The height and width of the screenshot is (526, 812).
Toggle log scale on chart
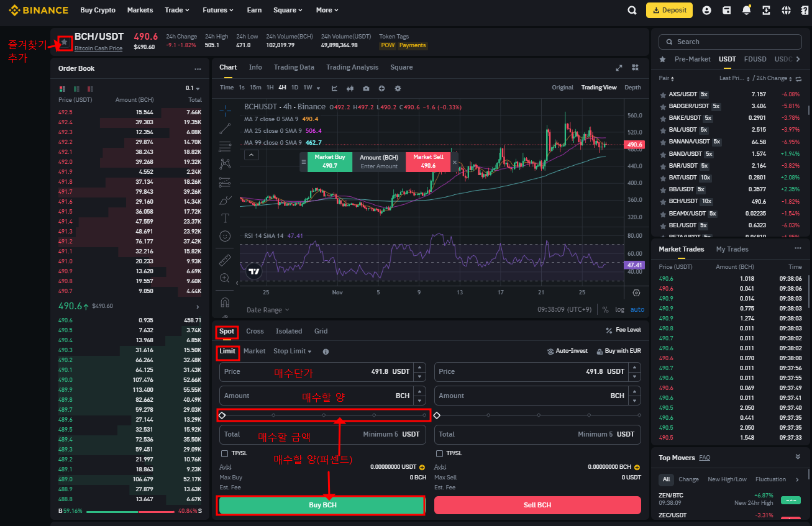tap(620, 309)
